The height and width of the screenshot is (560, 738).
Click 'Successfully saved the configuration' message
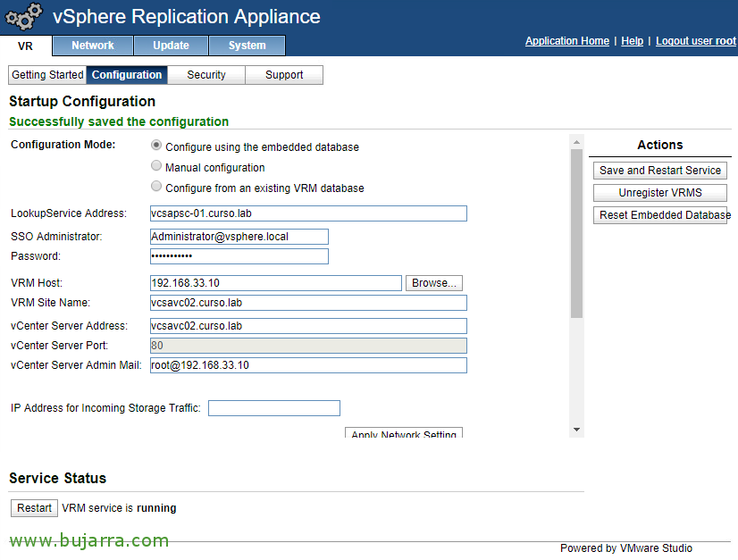coord(119,121)
